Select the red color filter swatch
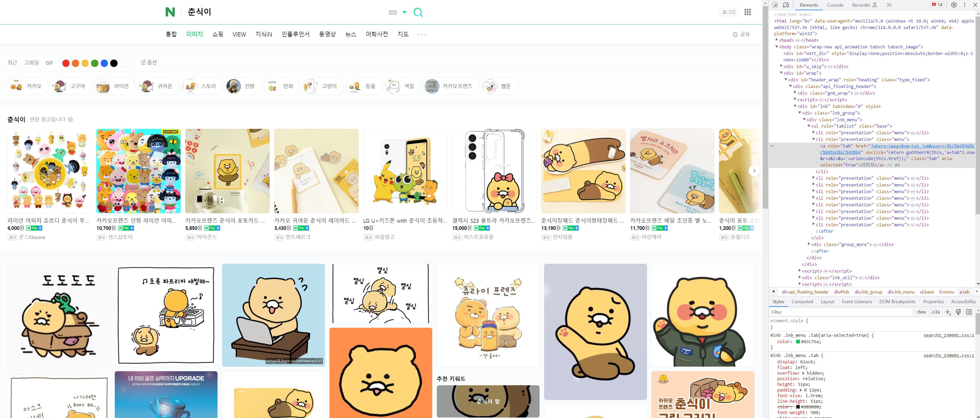 click(x=66, y=63)
